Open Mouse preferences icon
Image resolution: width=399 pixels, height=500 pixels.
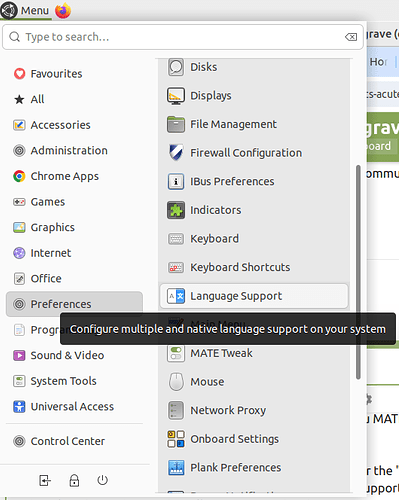tap(176, 382)
